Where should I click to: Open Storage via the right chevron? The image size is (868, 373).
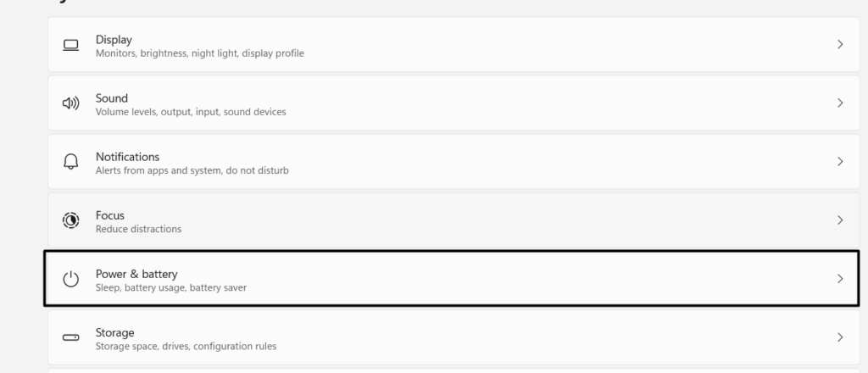(x=840, y=337)
